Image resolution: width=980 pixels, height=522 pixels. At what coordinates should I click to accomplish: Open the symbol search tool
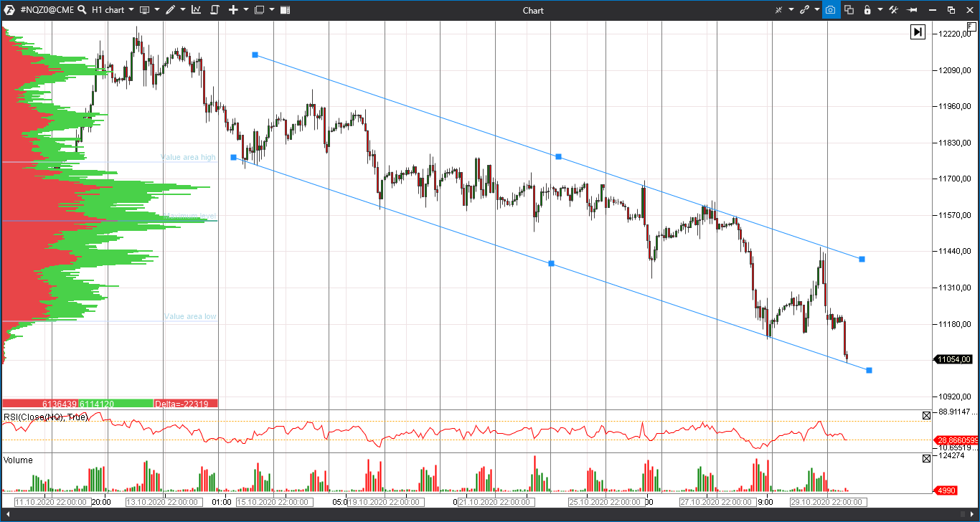[81, 9]
